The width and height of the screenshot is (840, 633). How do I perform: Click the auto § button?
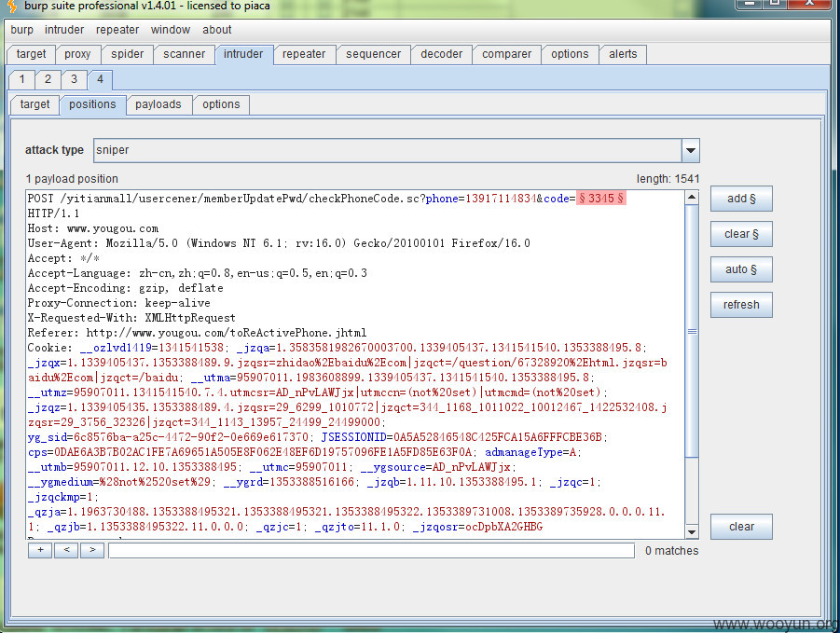coord(741,269)
